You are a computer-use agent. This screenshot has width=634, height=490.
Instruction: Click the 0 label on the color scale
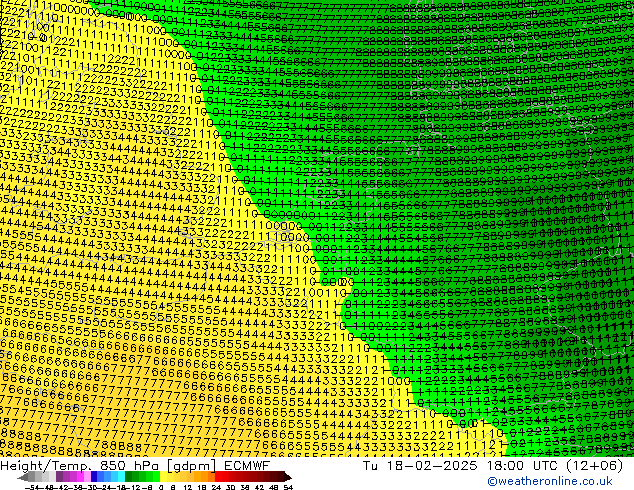click(x=161, y=487)
